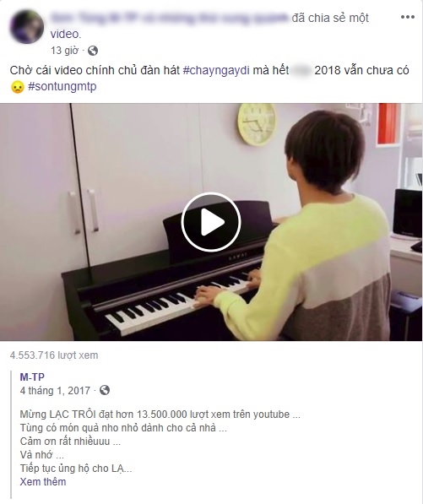
Task: Click the poster's round profile avatar
Action: [27, 27]
